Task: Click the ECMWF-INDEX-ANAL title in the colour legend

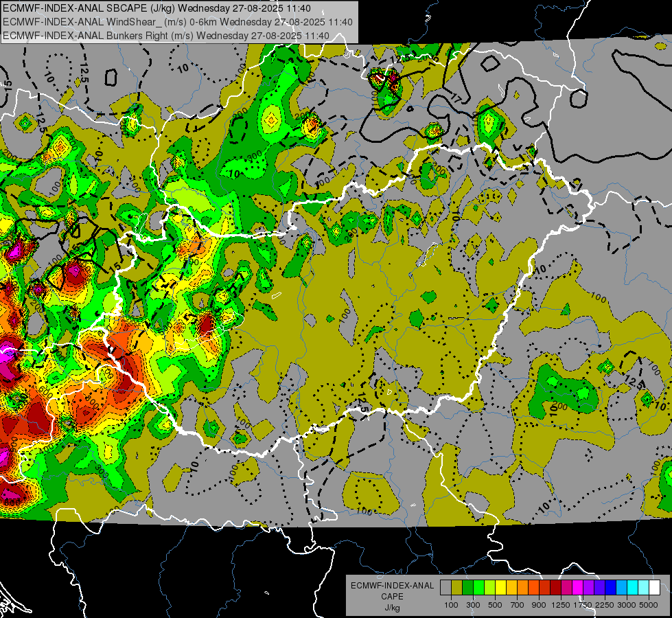Action: click(x=393, y=586)
